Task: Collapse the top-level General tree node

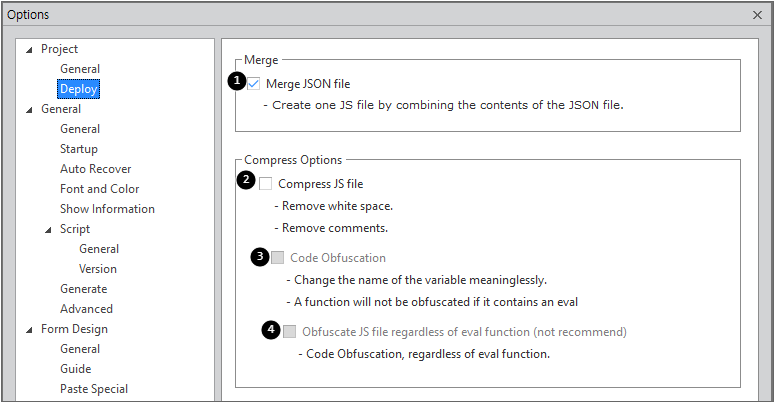Action: pos(29,109)
